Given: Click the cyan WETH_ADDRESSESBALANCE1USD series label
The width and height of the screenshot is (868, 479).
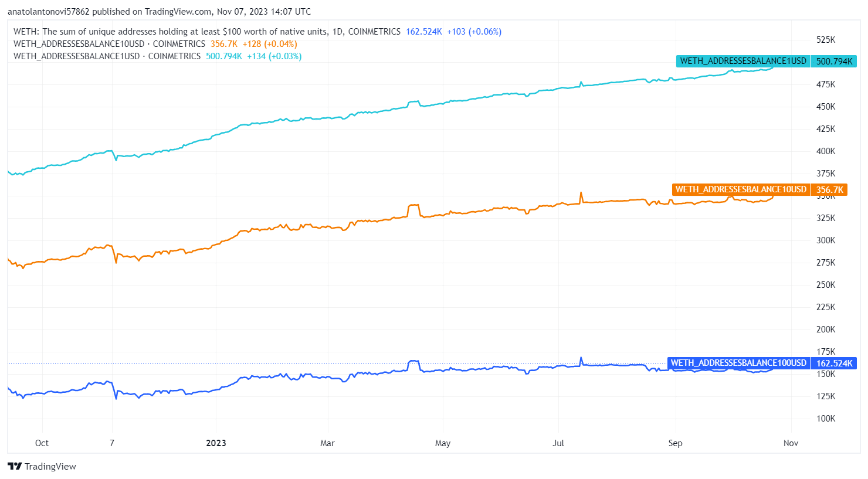Looking at the screenshot, I should [743, 61].
